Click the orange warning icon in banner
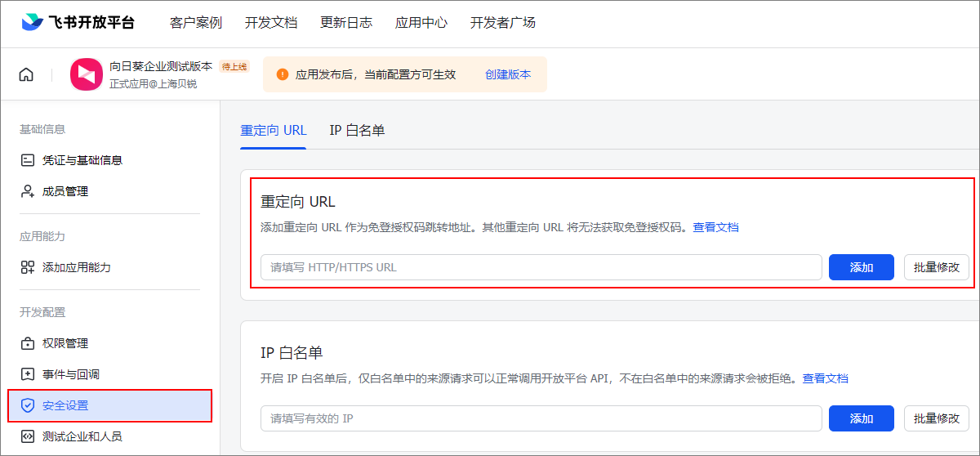 [x=283, y=74]
